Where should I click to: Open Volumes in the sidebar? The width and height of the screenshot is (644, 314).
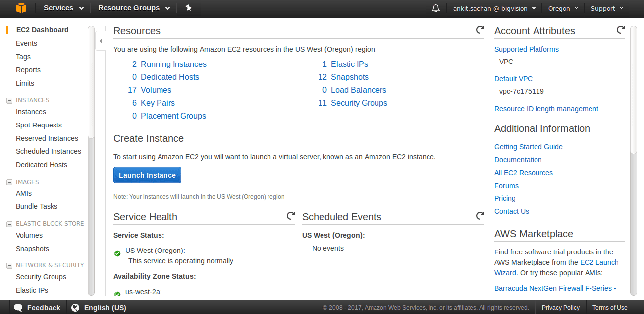click(29, 235)
